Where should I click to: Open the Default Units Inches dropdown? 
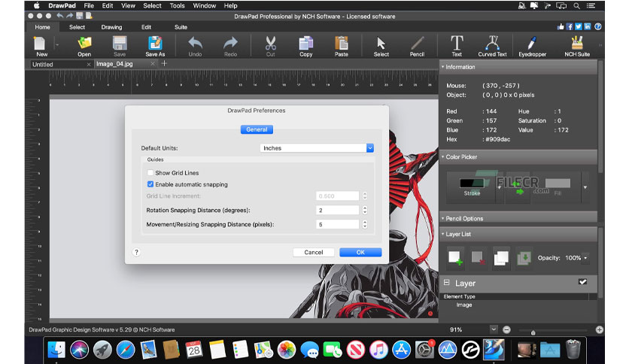[x=317, y=148]
